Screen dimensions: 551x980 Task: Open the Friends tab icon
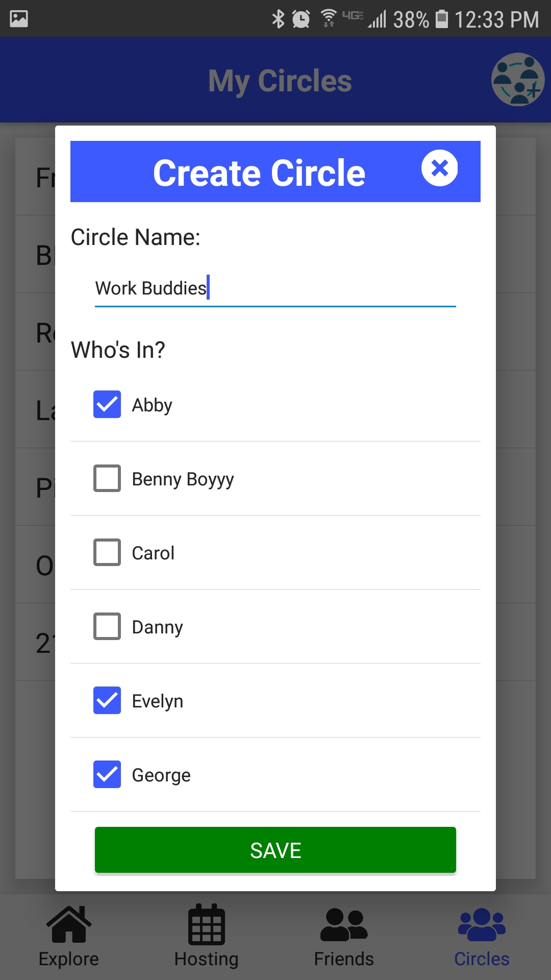point(344,924)
